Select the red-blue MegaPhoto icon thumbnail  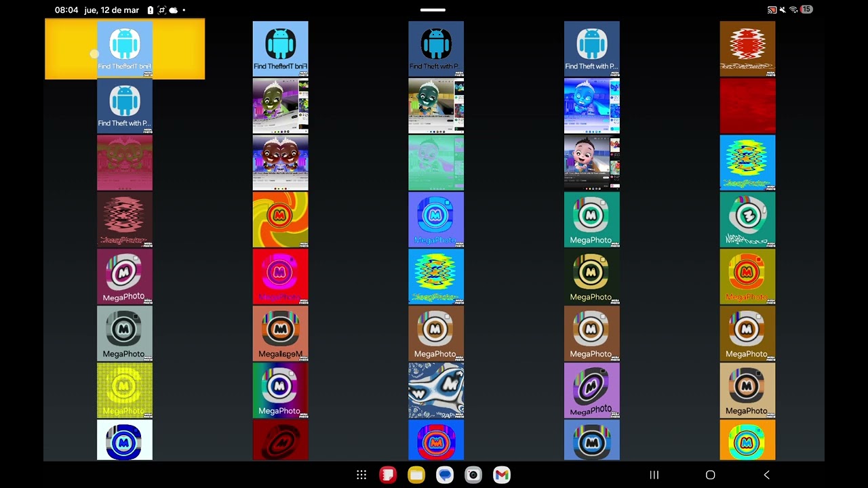pyautogui.click(x=436, y=440)
